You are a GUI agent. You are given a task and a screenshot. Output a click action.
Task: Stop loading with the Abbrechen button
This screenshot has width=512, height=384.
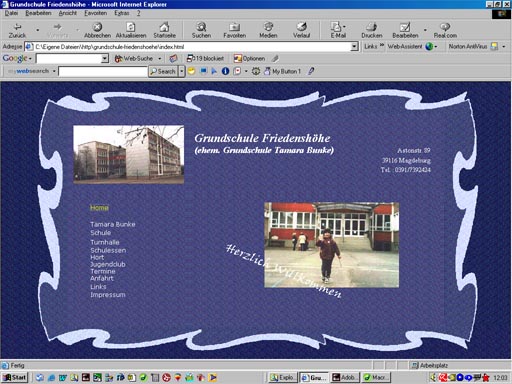97,30
